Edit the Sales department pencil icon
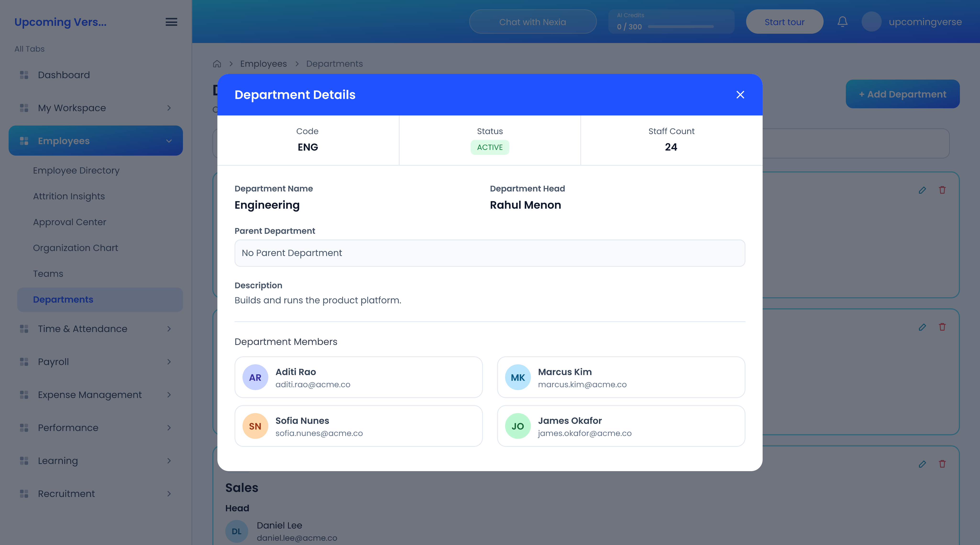980x545 pixels. [x=922, y=464]
